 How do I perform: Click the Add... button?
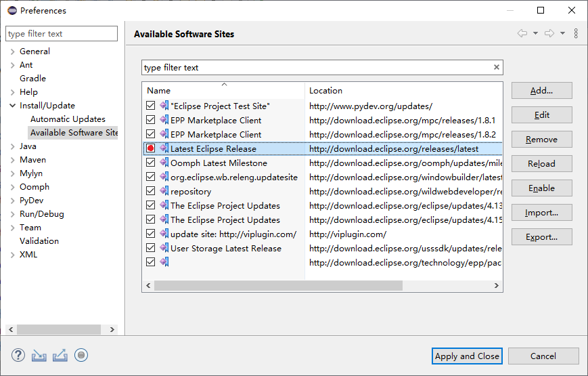(x=541, y=91)
